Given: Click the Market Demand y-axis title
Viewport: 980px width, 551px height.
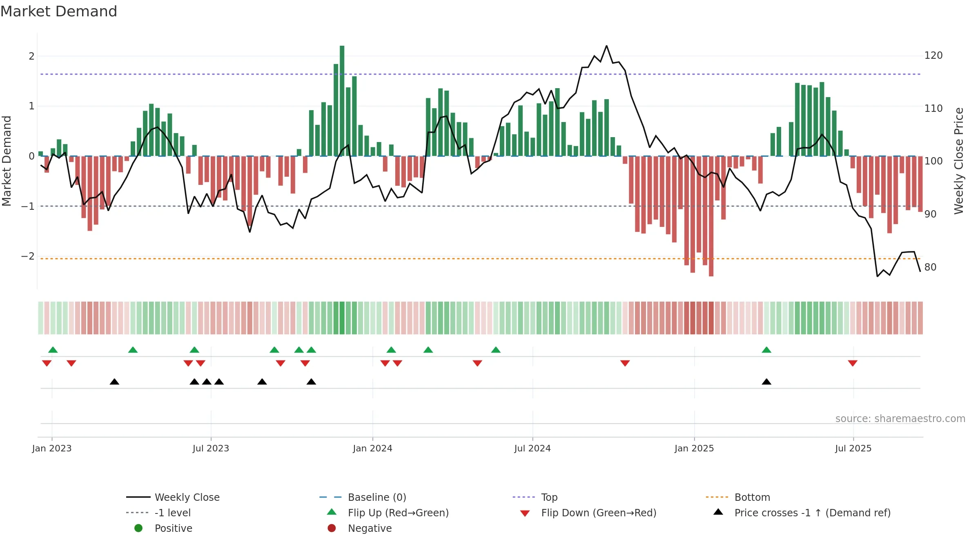Looking at the screenshot, I should click(x=7, y=161).
